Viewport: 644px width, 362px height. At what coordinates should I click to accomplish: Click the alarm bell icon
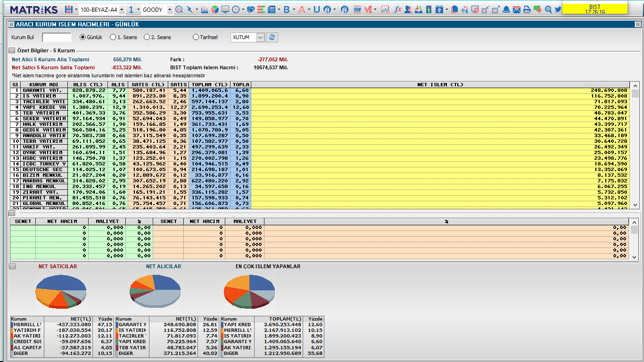[x=506, y=9]
